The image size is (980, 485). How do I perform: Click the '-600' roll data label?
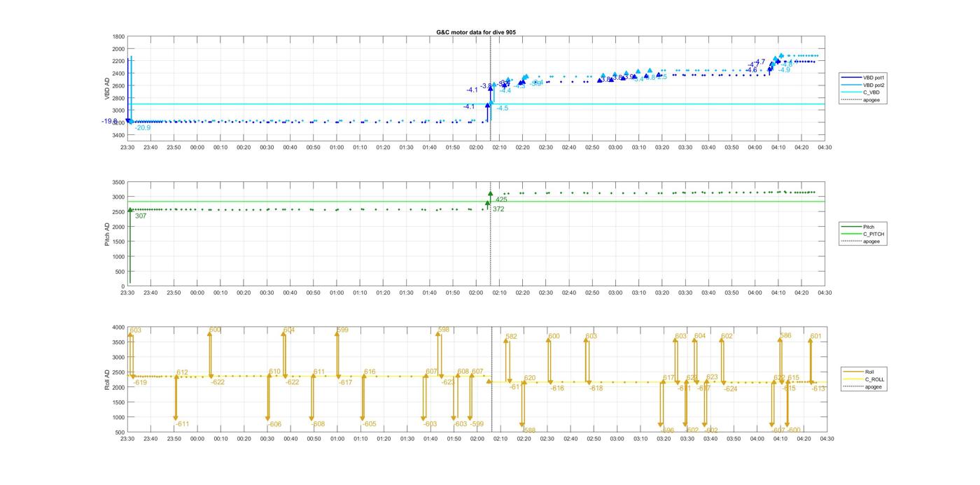794,430
